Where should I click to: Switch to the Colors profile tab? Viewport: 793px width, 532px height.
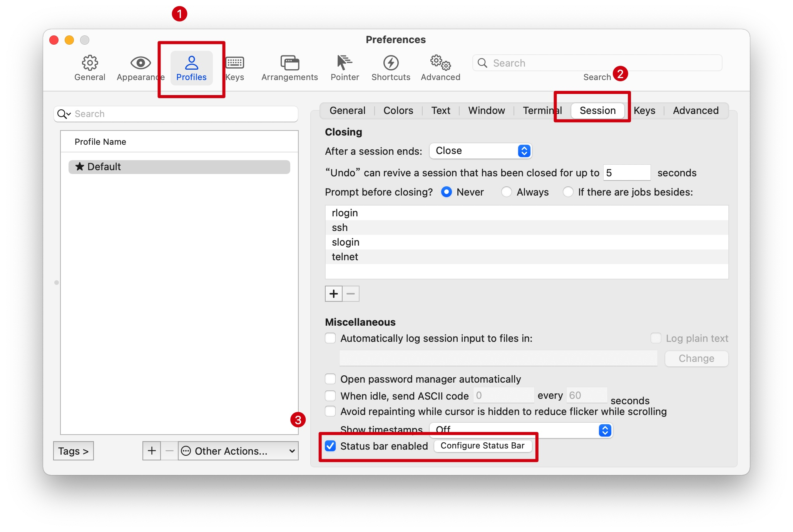(398, 110)
